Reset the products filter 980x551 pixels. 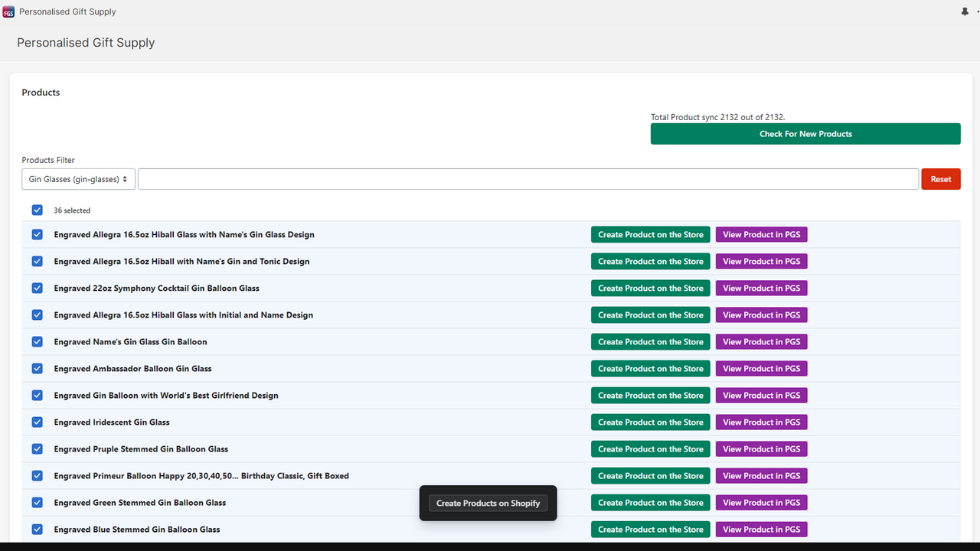coord(940,178)
